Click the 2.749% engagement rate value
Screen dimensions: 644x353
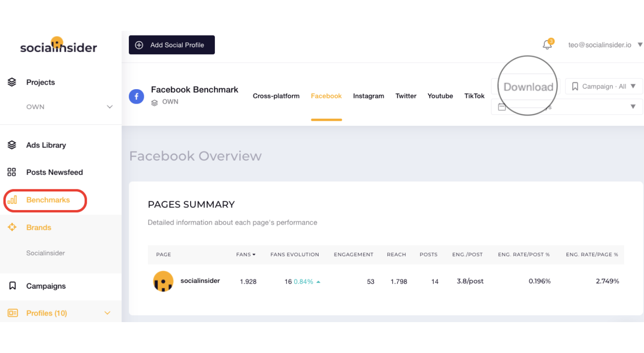coord(607,281)
